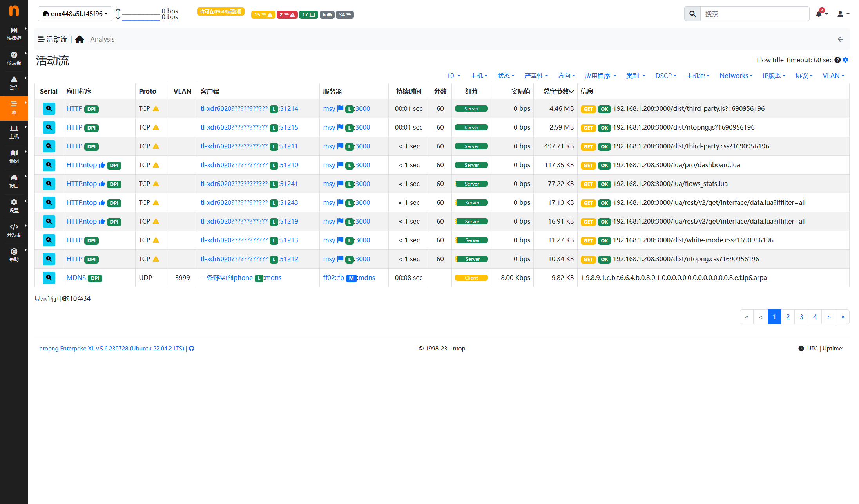
Task: Open the 警告 alerts sidebar menu
Action: tap(14, 83)
